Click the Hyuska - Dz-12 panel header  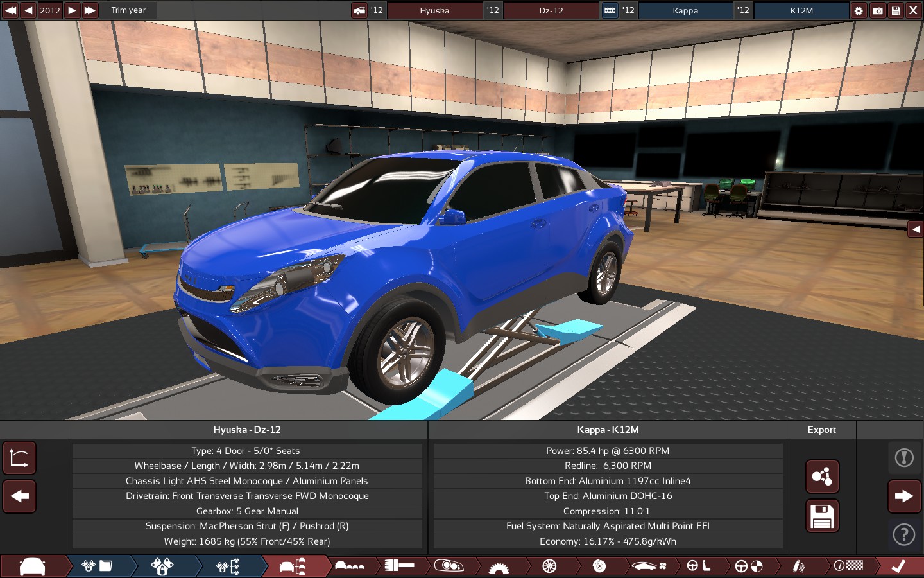[247, 430]
